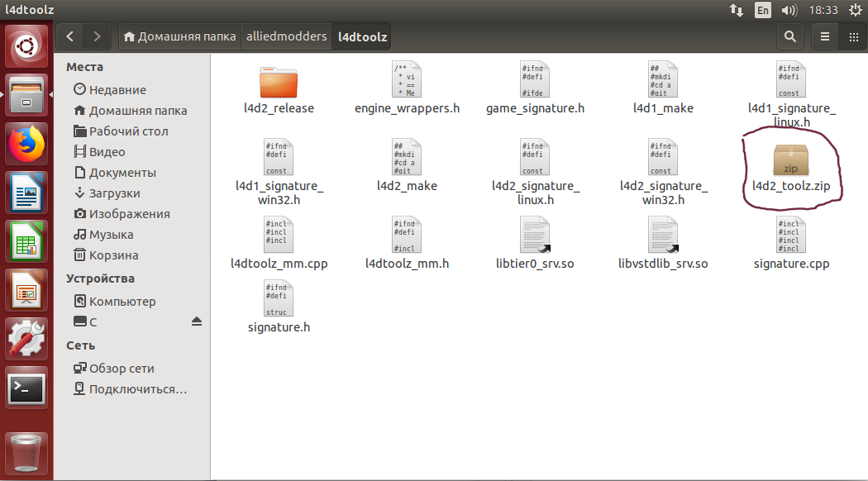This screenshot has width=868, height=481.
Task: Select the l4d2_release folder icon
Action: click(279, 82)
